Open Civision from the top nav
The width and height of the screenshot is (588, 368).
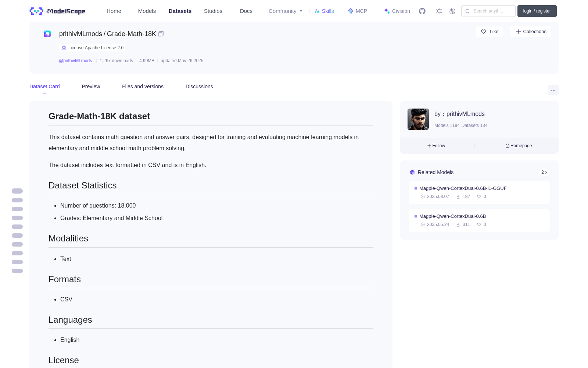(x=397, y=11)
